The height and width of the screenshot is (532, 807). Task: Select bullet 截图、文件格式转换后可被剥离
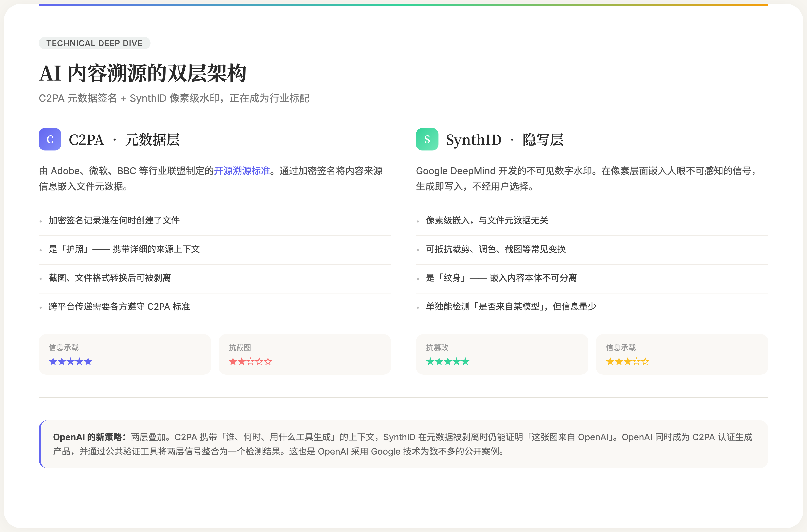(x=110, y=278)
